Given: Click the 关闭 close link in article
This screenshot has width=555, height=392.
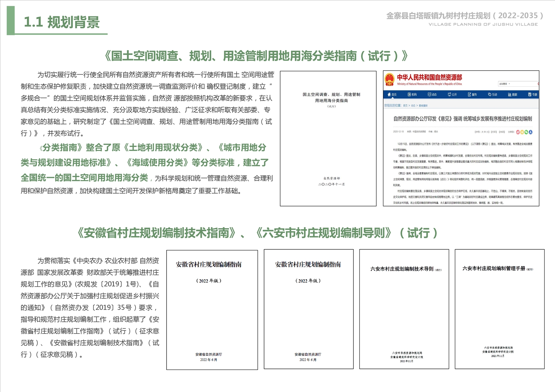Looking at the screenshot, I should point(502,132).
